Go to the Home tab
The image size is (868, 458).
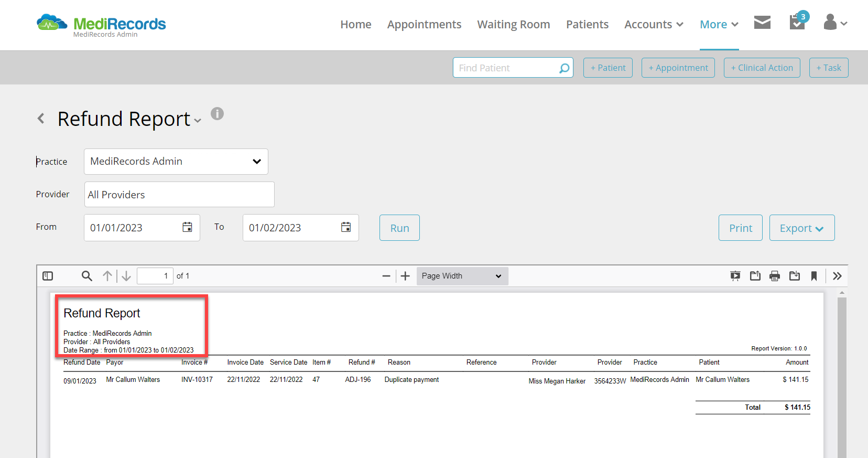[x=356, y=25]
